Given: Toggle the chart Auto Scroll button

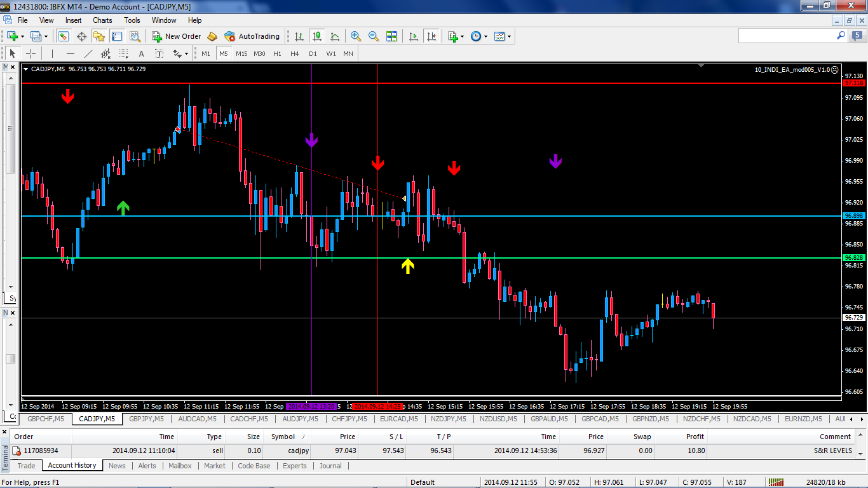Looking at the screenshot, I should point(414,36).
